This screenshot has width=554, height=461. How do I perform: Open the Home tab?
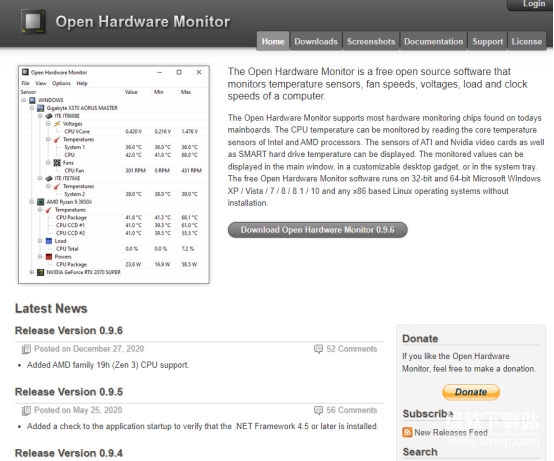click(273, 41)
